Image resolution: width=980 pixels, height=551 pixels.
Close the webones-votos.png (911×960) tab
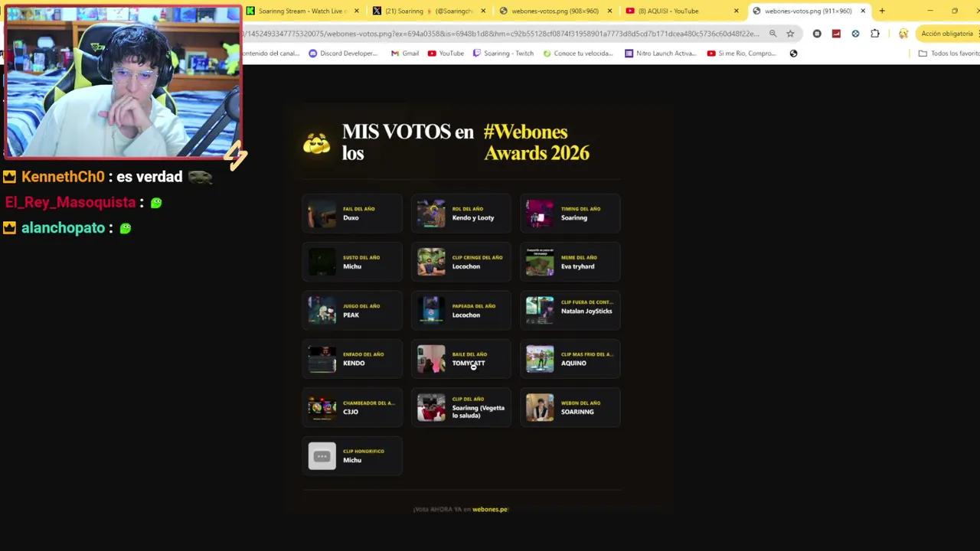[x=863, y=11]
